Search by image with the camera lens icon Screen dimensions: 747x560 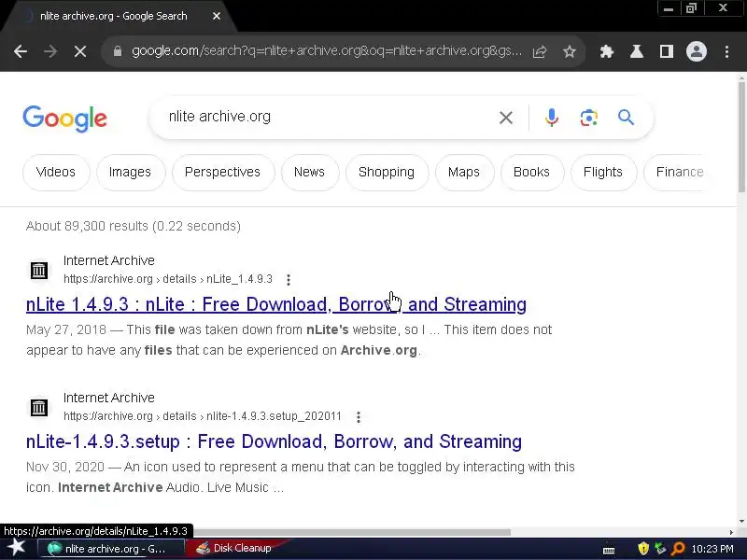tap(589, 118)
